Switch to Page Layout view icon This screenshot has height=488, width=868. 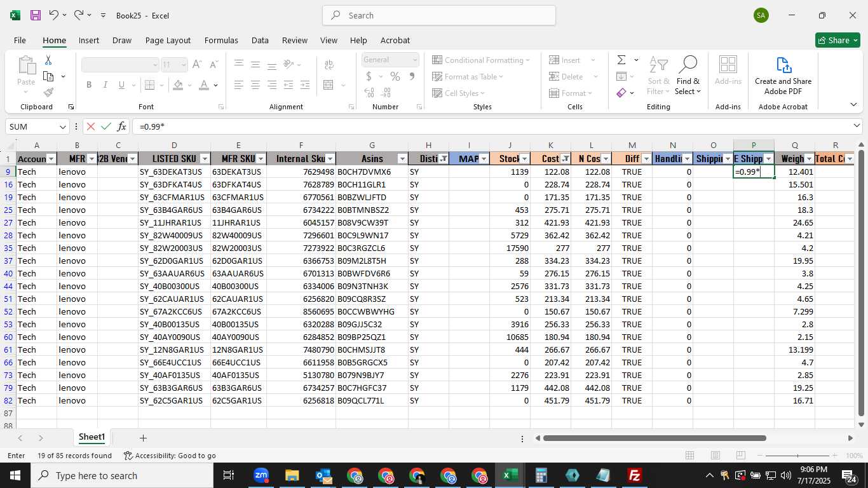click(715, 456)
